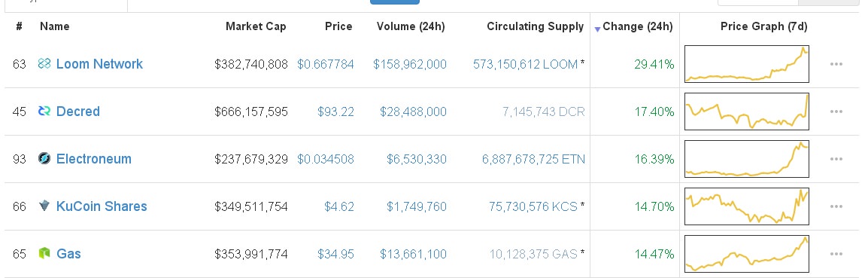
Task: Open Gas volume $13,661,100 link
Action: 413,254
